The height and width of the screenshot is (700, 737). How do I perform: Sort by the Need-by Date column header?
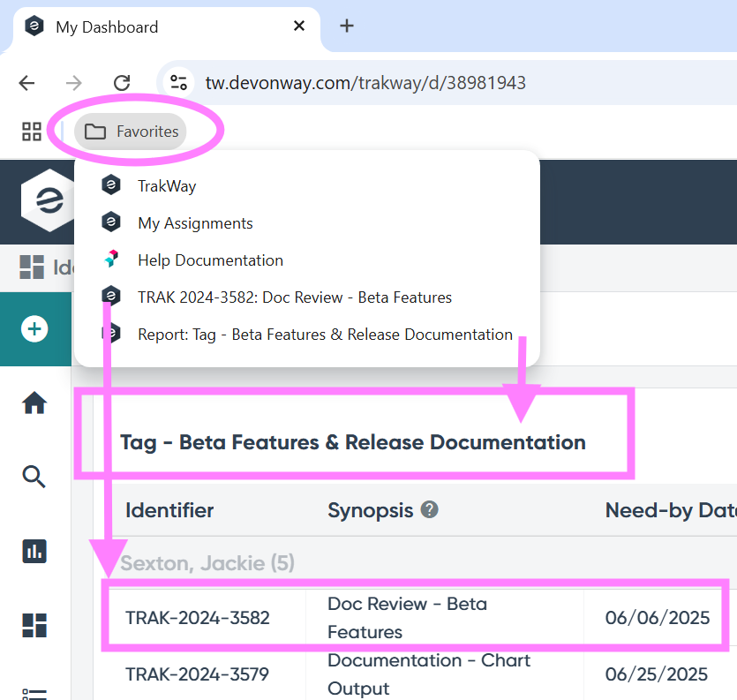(671, 510)
